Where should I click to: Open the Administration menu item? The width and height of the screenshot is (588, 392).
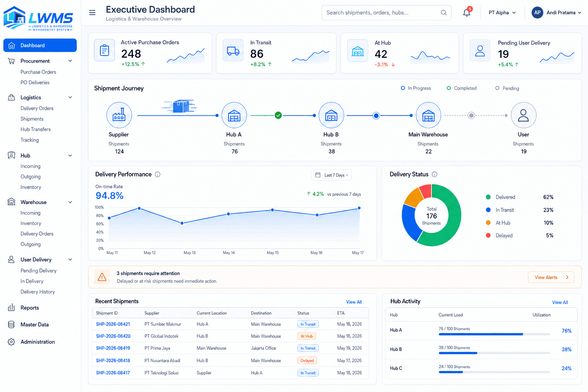(38, 342)
